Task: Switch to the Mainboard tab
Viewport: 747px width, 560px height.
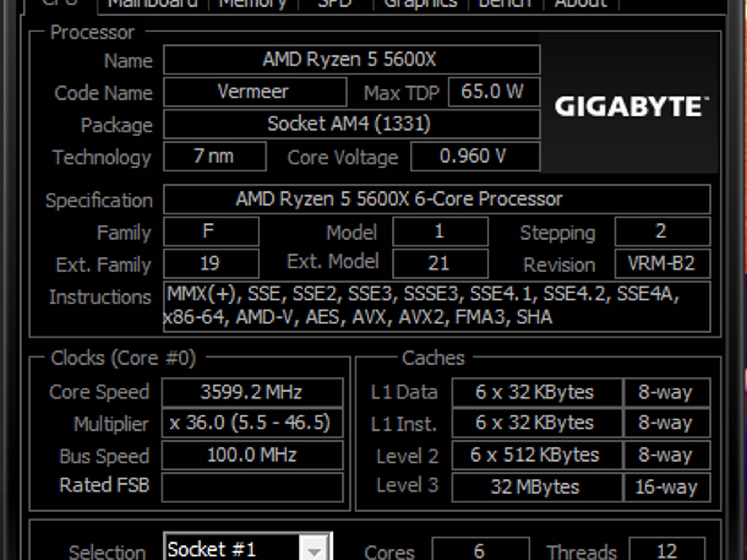Action: pos(153,4)
